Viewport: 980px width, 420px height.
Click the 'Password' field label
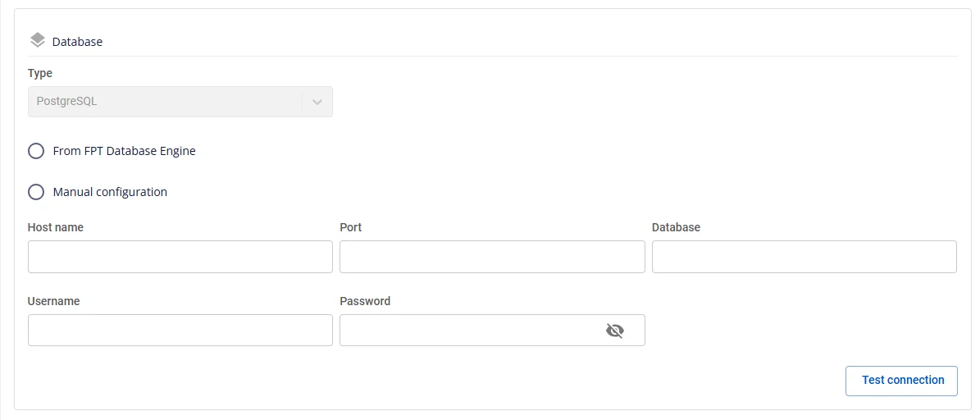click(365, 301)
